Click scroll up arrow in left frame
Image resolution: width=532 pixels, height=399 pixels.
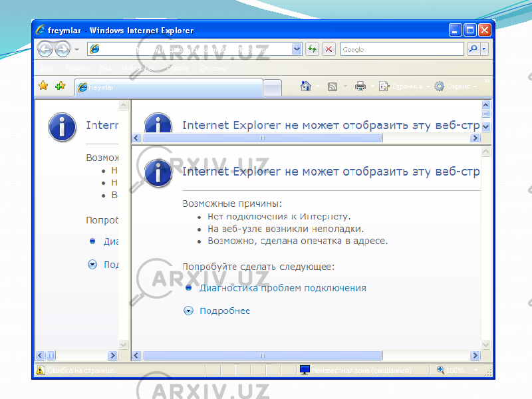tap(124, 105)
